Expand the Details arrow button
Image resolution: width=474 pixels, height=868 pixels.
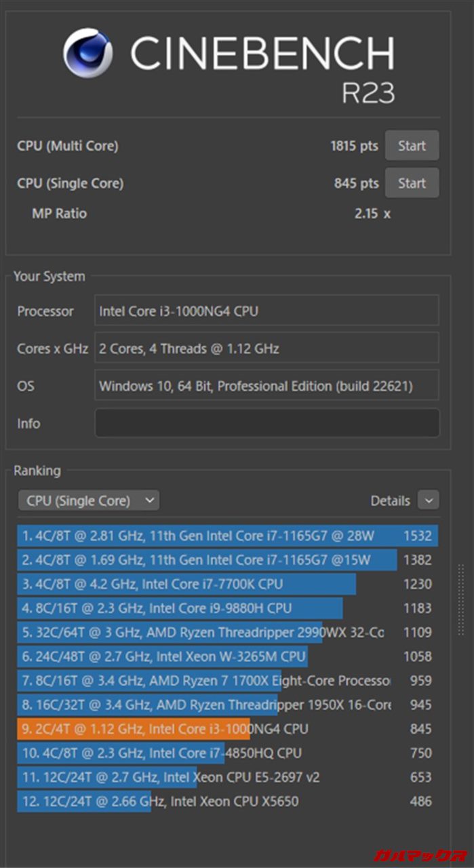[429, 501]
